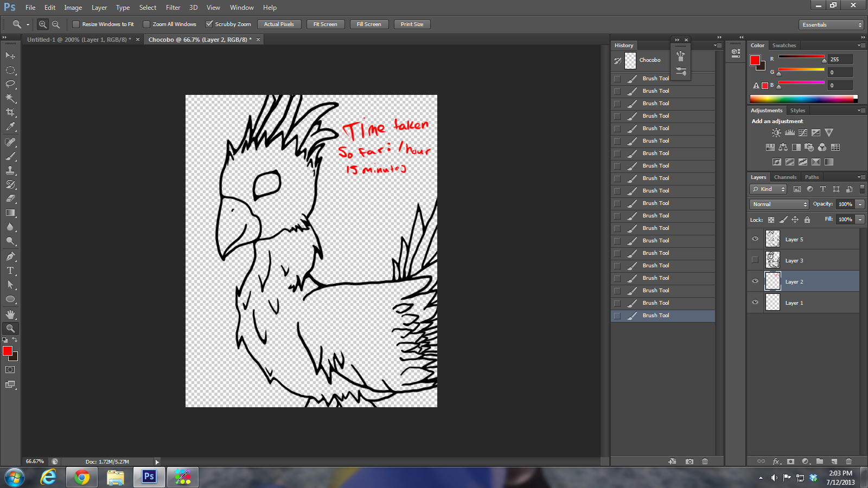Viewport: 868px width, 488px height.
Task: Select the Dodge tool
Action: click(10, 241)
